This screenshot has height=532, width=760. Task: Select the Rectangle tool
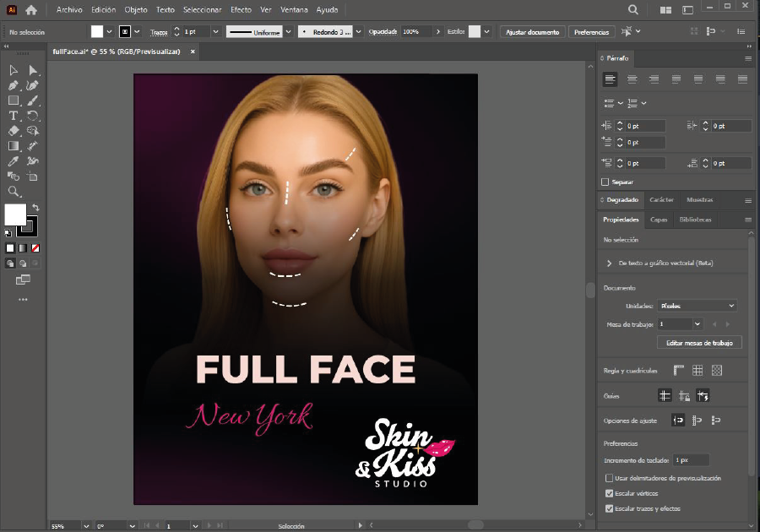point(14,100)
